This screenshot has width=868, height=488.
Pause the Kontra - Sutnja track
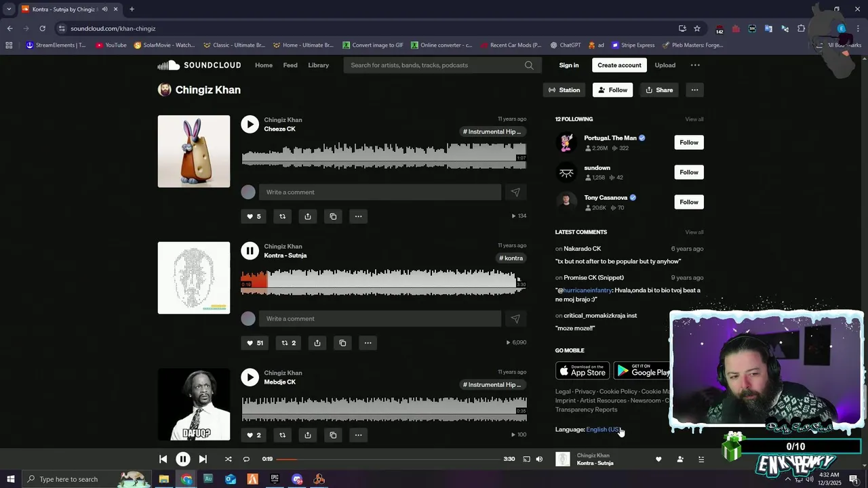point(250,251)
